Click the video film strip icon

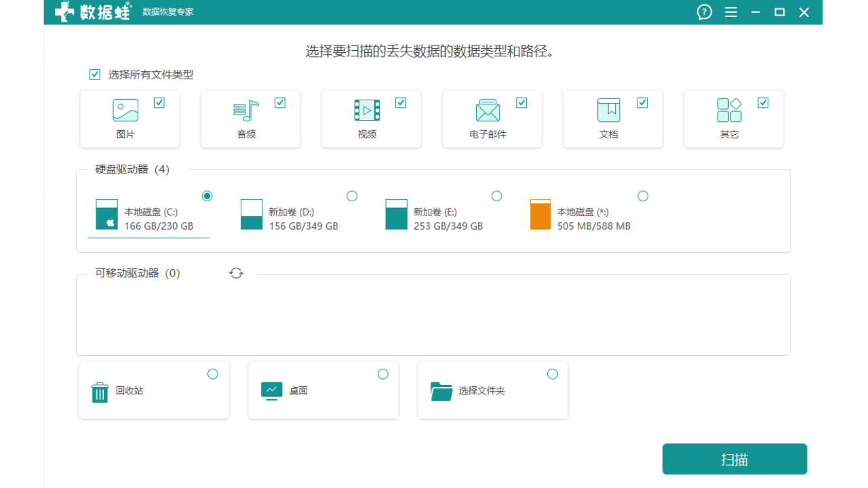click(x=367, y=110)
